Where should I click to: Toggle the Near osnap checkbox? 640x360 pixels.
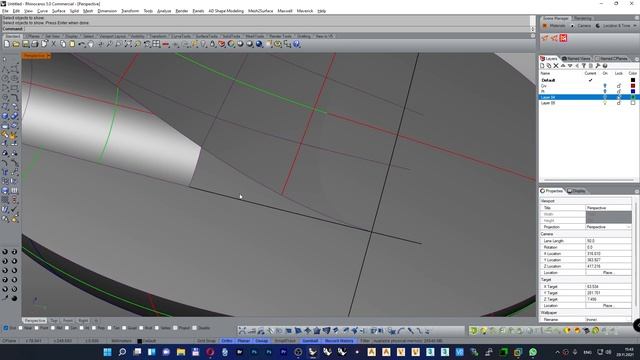pyautogui.click(x=20, y=328)
